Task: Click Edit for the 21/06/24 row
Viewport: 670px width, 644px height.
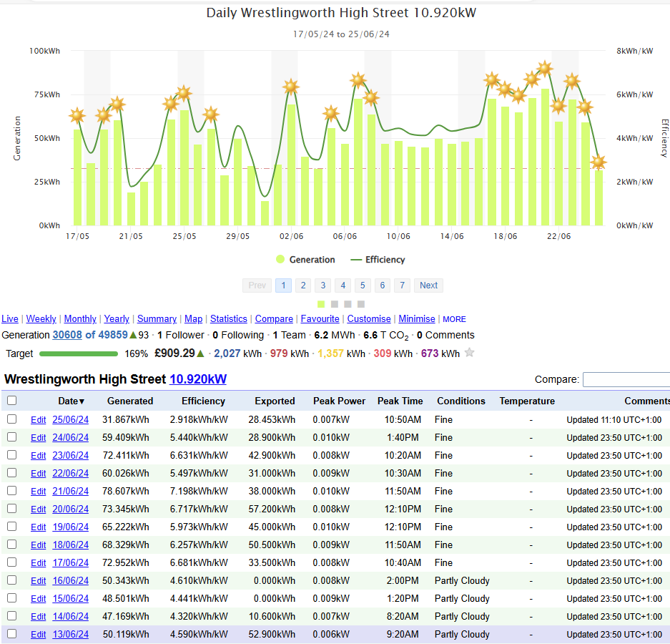Action: 38,492
